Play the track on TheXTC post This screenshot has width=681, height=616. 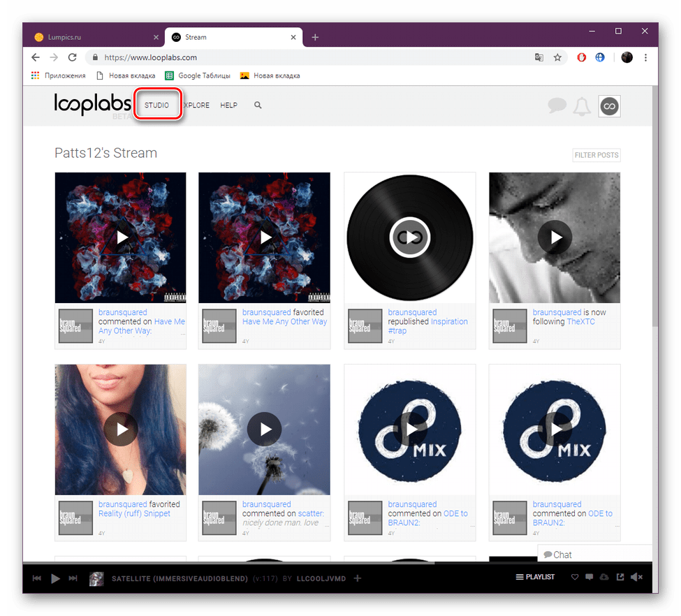click(555, 237)
